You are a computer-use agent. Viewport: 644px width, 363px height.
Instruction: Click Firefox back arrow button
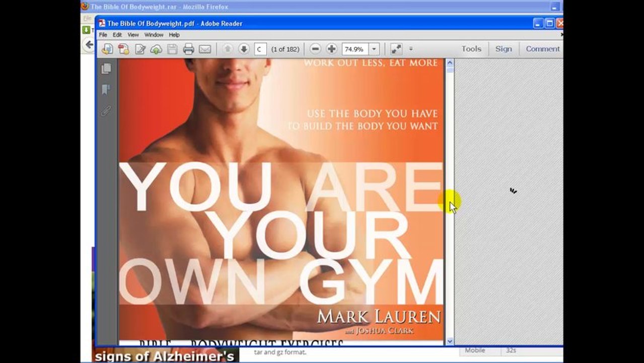89,45
